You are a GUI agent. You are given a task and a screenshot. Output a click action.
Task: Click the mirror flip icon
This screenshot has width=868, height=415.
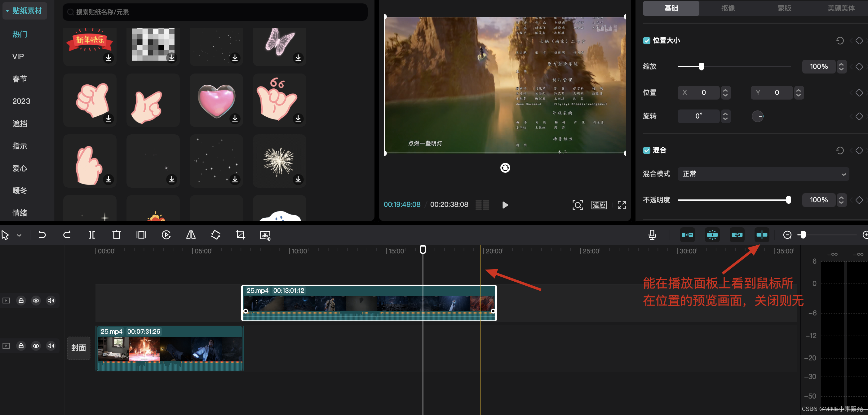click(x=191, y=234)
